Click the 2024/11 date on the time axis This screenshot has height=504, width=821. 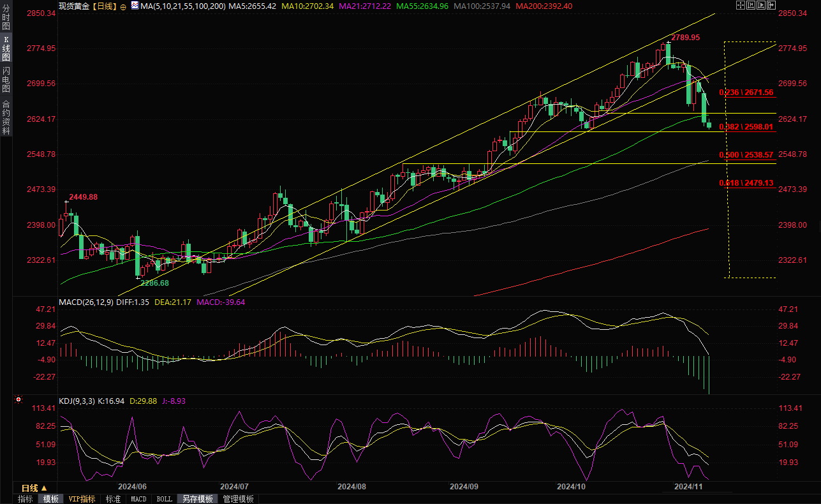[688, 486]
